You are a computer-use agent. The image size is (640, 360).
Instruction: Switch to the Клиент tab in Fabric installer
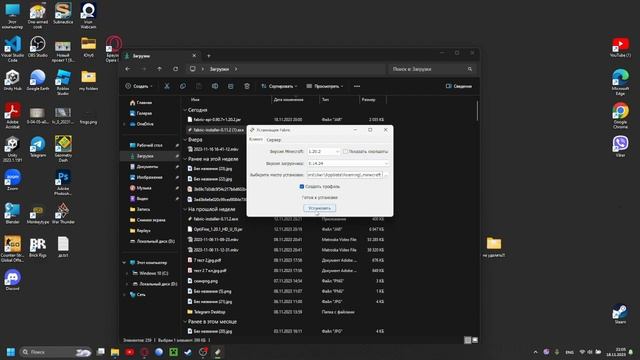(x=256, y=140)
